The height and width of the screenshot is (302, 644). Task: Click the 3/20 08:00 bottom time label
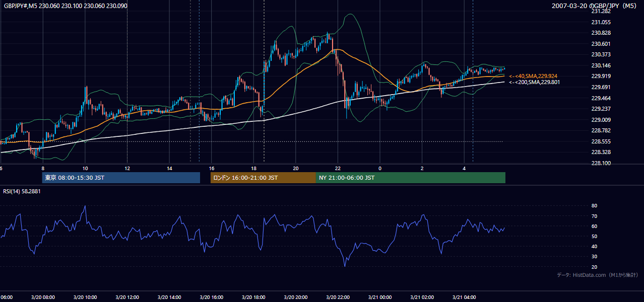[43, 297]
